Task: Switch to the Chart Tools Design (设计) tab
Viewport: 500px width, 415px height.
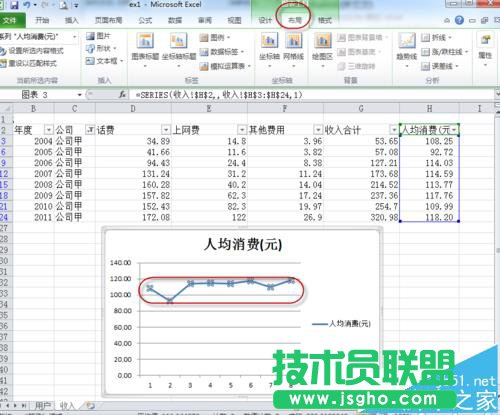Action: (265, 20)
